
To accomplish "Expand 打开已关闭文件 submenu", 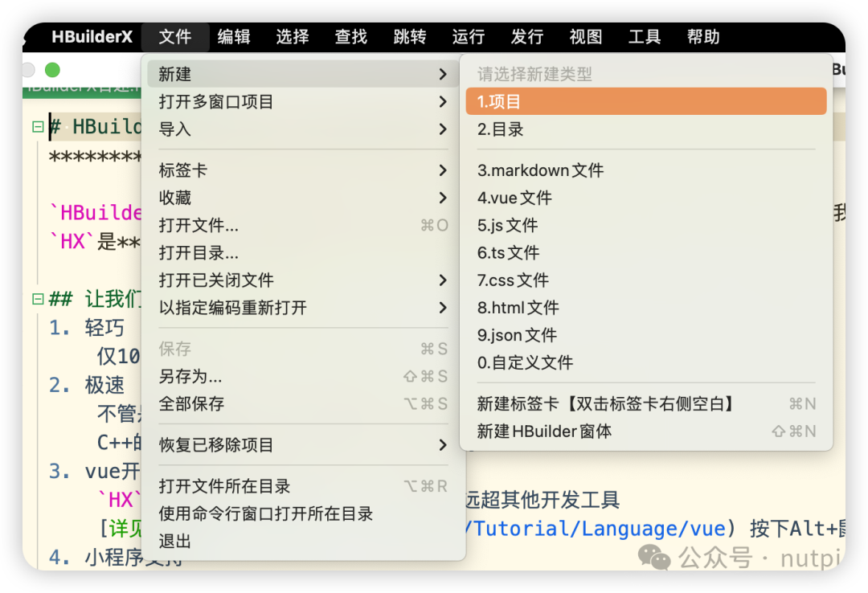I will 303,280.
